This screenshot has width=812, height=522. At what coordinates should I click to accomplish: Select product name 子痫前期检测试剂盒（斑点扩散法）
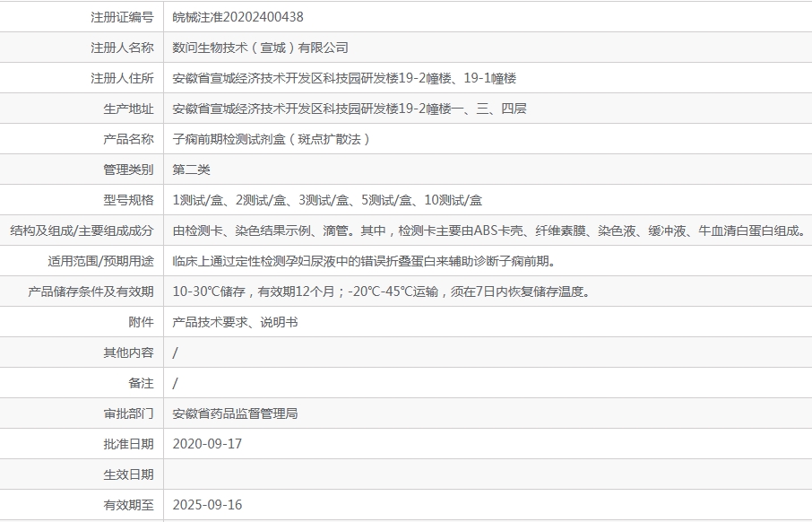[272, 139]
